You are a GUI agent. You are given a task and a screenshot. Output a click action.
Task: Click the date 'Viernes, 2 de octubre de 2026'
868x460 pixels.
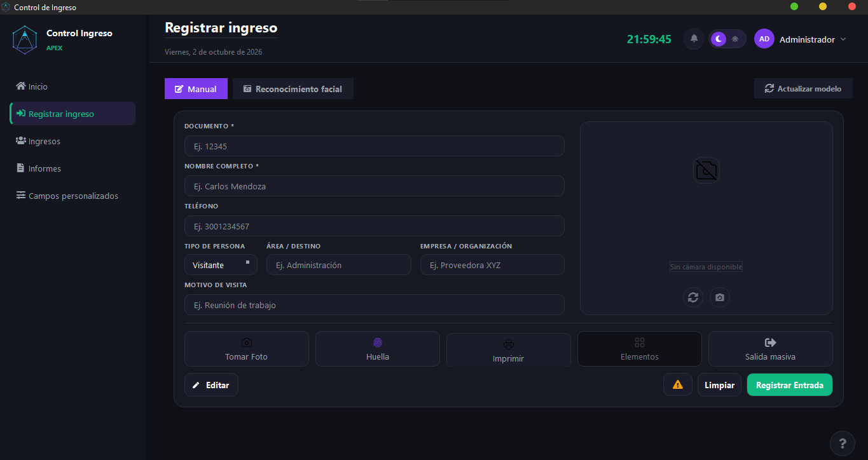[214, 52]
